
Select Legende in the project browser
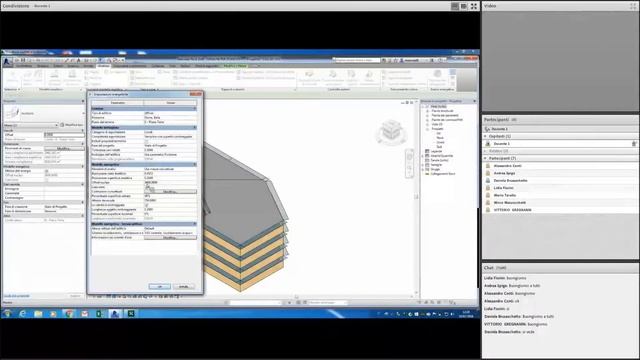(x=436, y=151)
